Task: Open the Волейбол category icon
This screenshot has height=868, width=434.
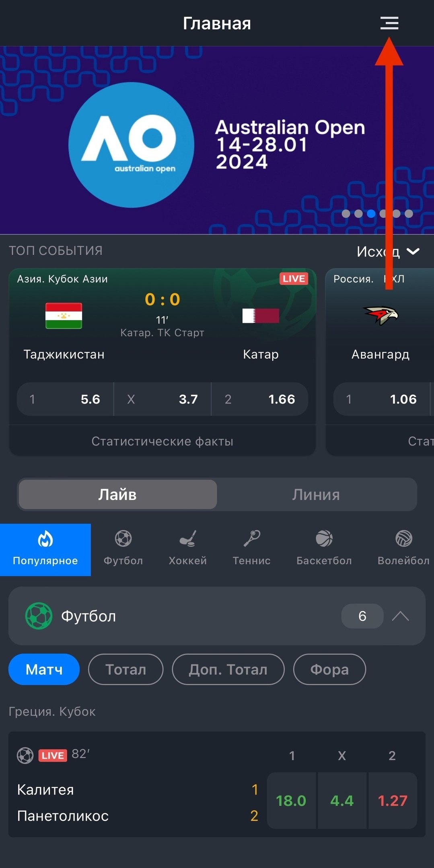Action: 403,538
